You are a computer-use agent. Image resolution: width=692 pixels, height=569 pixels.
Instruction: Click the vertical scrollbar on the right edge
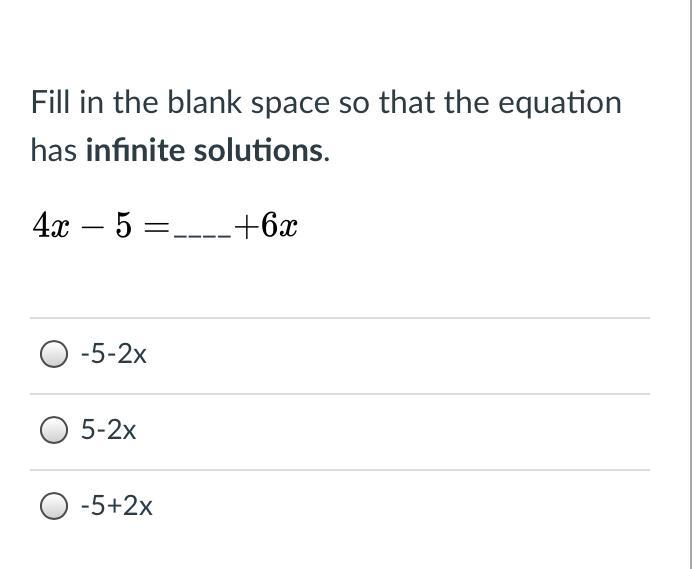(689, 284)
